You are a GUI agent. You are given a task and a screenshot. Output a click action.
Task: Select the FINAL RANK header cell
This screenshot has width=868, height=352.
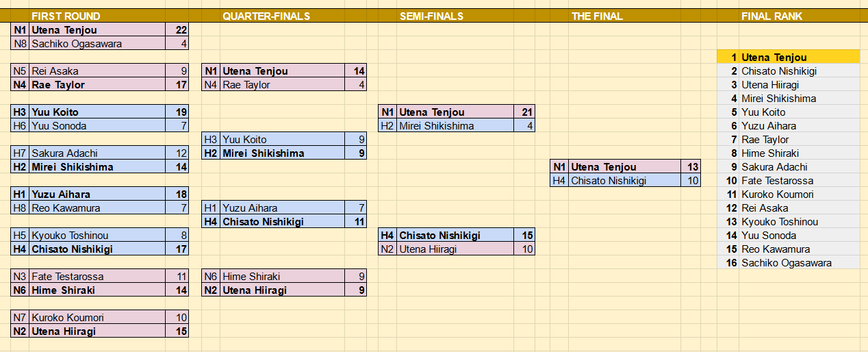pos(771,16)
